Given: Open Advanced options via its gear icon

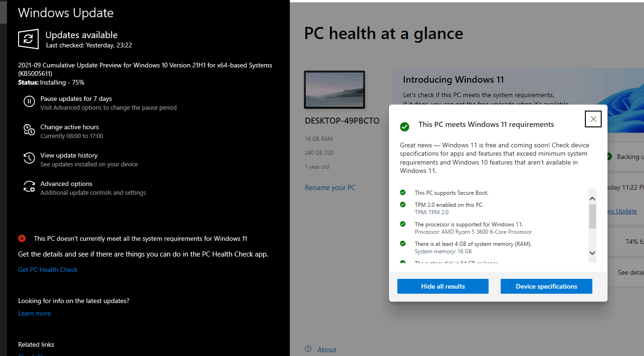Looking at the screenshot, I should tap(28, 187).
